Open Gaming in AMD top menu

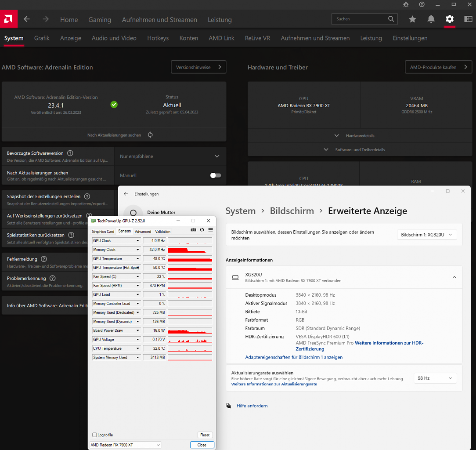[x=100, y=20]
